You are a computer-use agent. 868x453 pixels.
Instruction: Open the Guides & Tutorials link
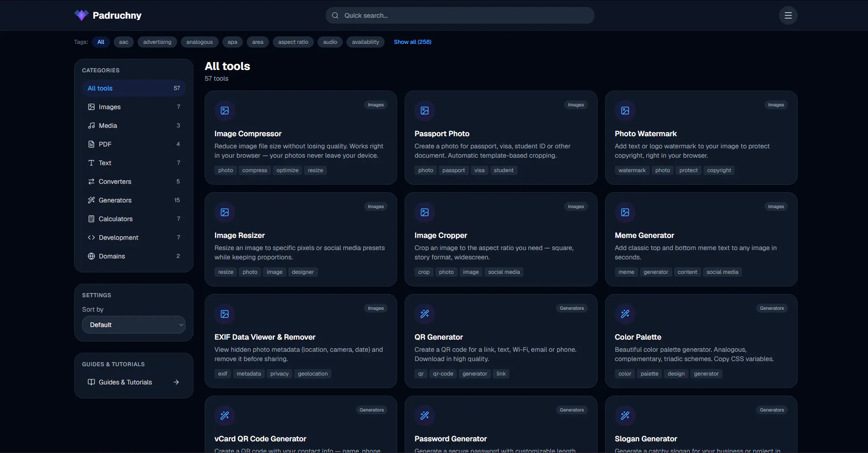point(134,382)
